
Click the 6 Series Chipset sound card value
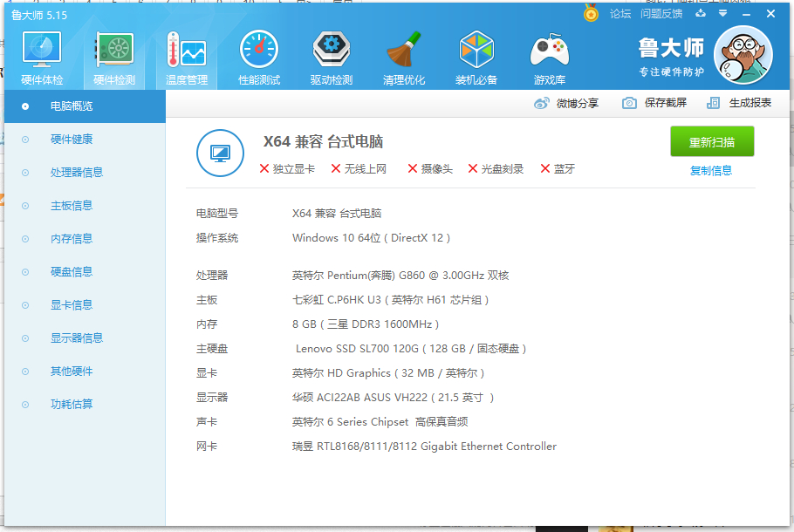click(x=380, y=421)
